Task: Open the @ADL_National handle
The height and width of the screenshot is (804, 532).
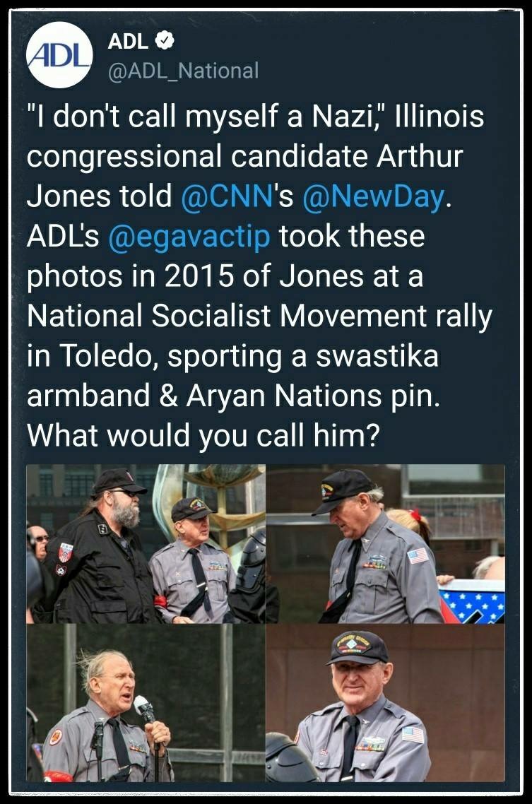Action: 183,71
